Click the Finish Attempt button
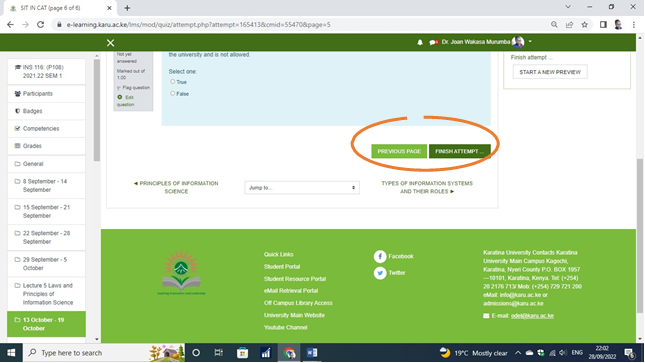 pos(459,151)
